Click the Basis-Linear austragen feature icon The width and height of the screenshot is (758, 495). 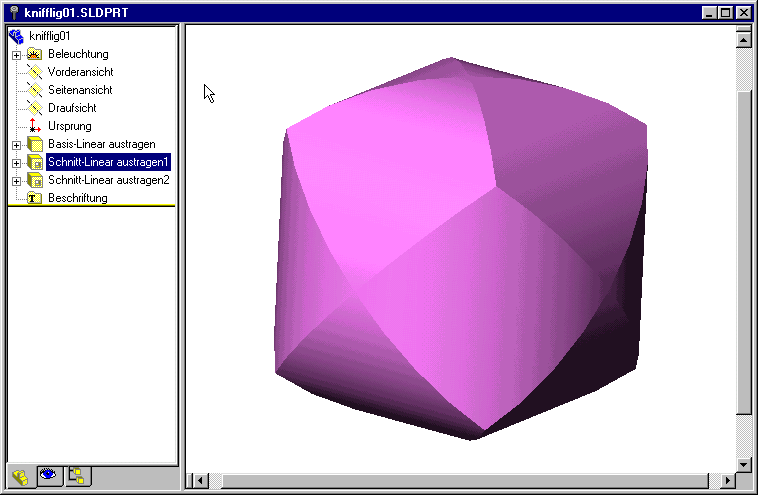(34, 144)
